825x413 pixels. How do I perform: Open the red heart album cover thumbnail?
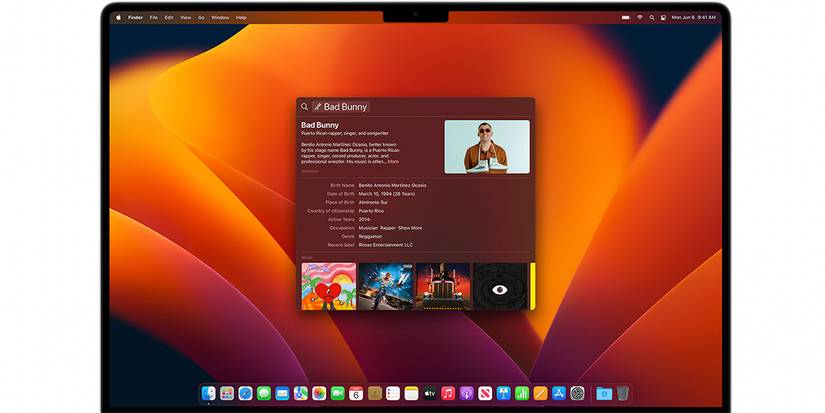click(329, 286)
